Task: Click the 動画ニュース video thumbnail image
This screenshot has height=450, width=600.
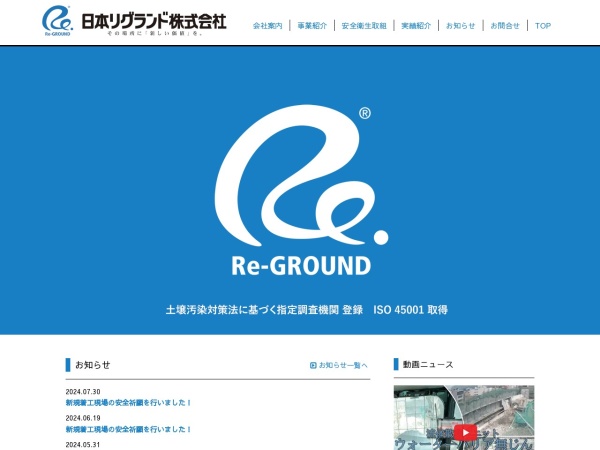Action: click(x=464, y=417)
